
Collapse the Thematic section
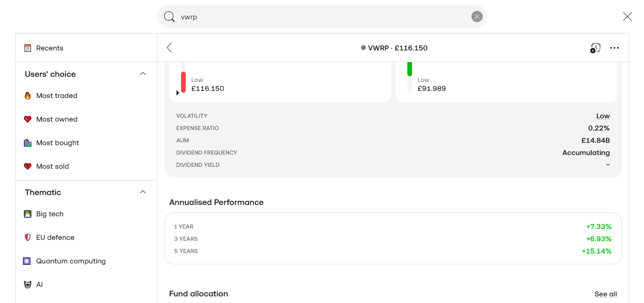click(x=143, y=192)
